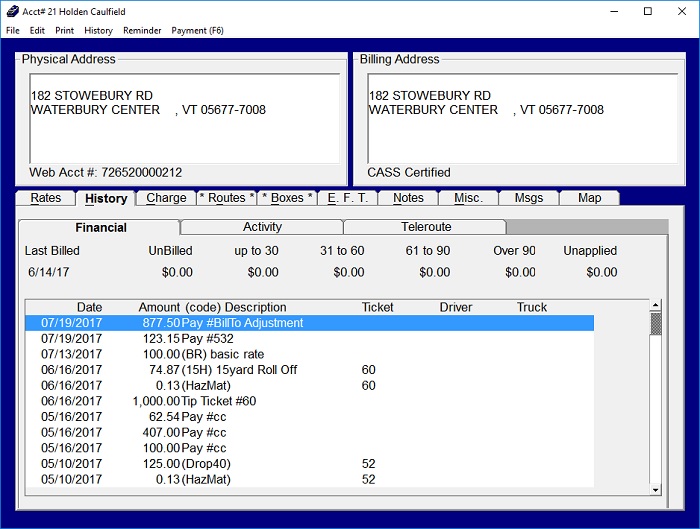Open the Print menu

point(64,31)
